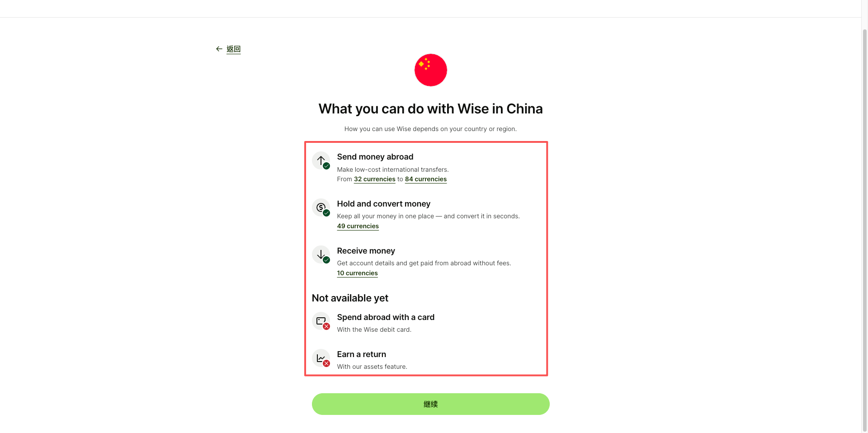
Task: Click the Send money abroad heading
Action: pyautogui.click(x=375, y=157)
